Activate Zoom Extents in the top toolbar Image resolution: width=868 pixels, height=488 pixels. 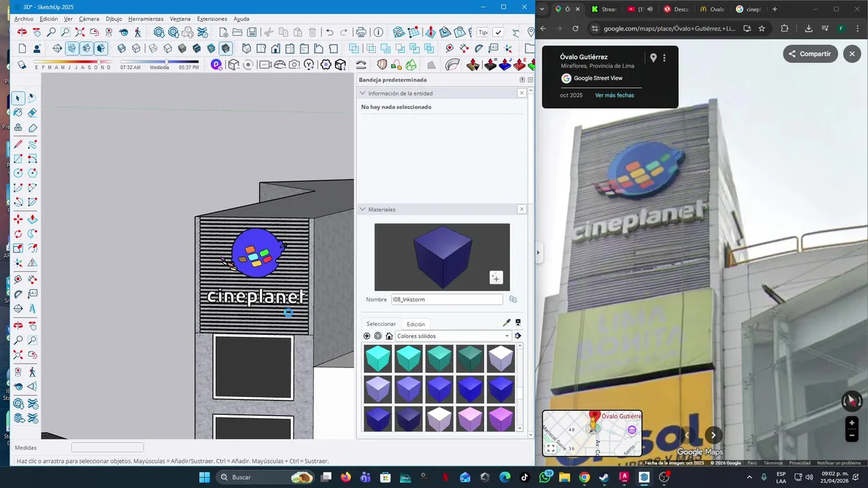tap(79, 32)
